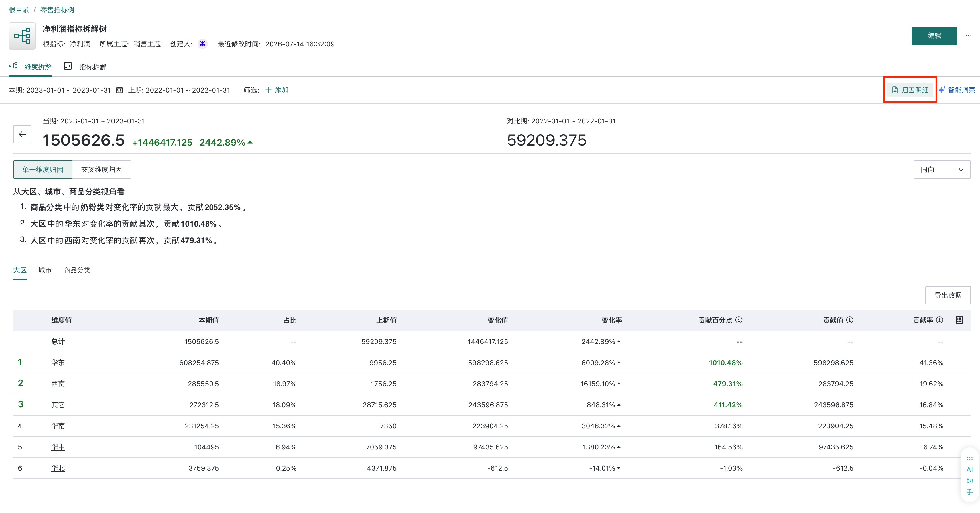Click the info icon next to 贡献率
This screenshot has width=980, height=513.
[939, 320]
